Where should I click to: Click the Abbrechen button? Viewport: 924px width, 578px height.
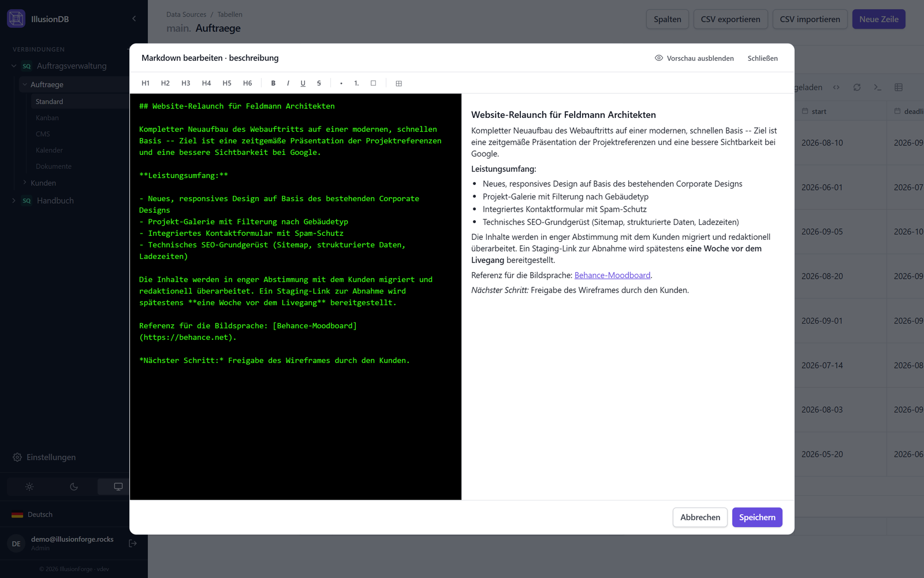tap(700, 517)
